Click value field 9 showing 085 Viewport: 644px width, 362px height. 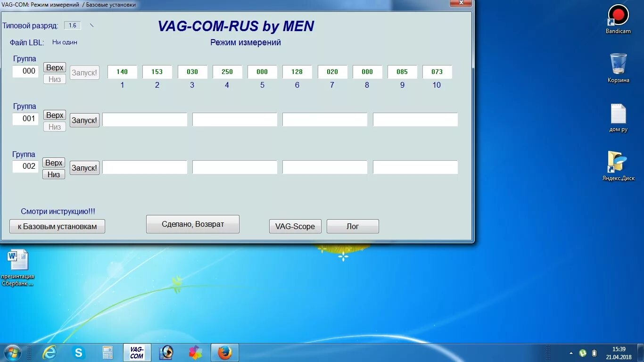[x=402, y=72]
